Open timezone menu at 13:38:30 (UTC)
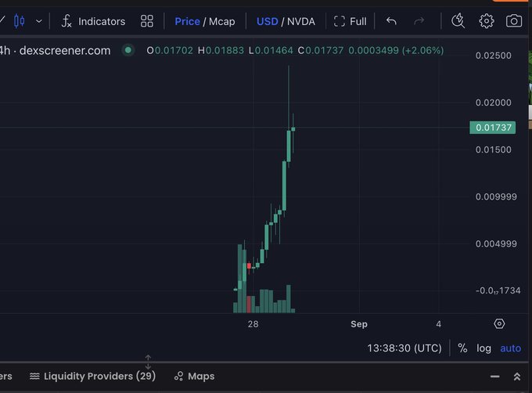The width and height of the screenshot is (532, 393). tap(404, 348)
